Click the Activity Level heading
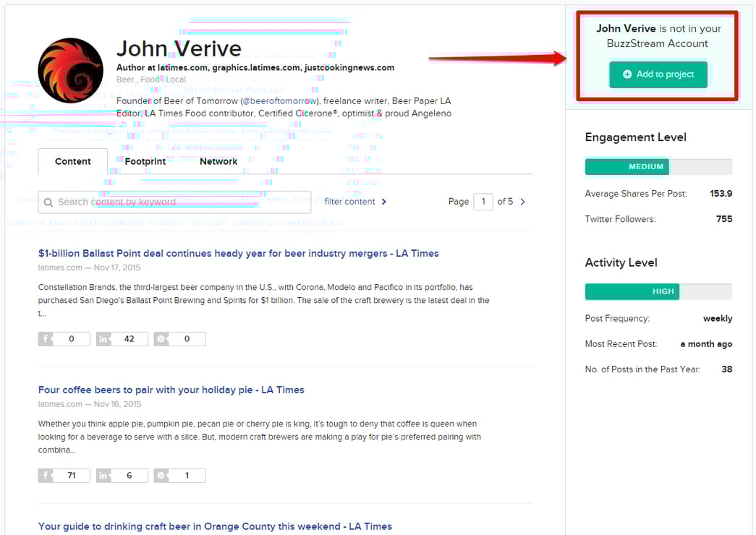 [x=621, y=262]
